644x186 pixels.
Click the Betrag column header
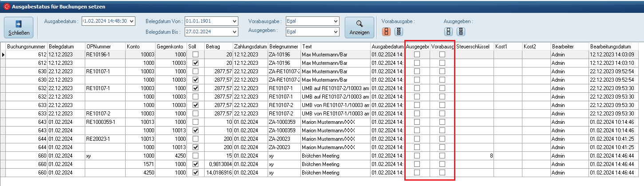(217, 46)
